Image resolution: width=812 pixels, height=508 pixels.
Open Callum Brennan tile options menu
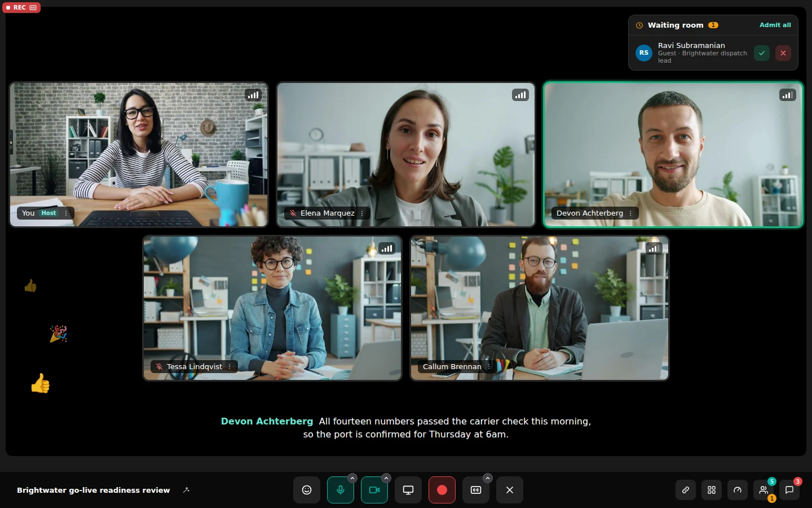489,366
